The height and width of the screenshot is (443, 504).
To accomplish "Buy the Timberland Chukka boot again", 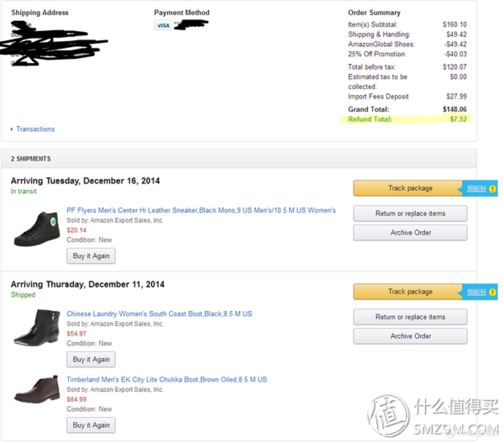I will [x=91, y=425].
